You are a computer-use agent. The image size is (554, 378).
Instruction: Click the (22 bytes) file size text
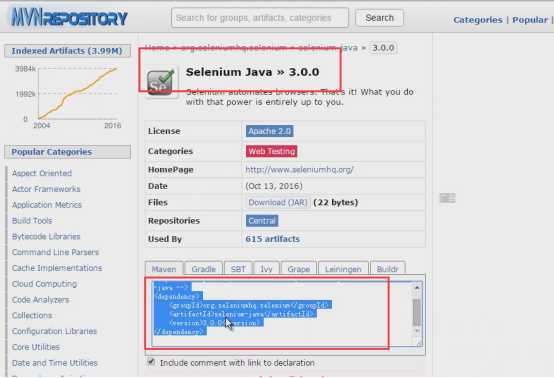[x=336, y=202]
